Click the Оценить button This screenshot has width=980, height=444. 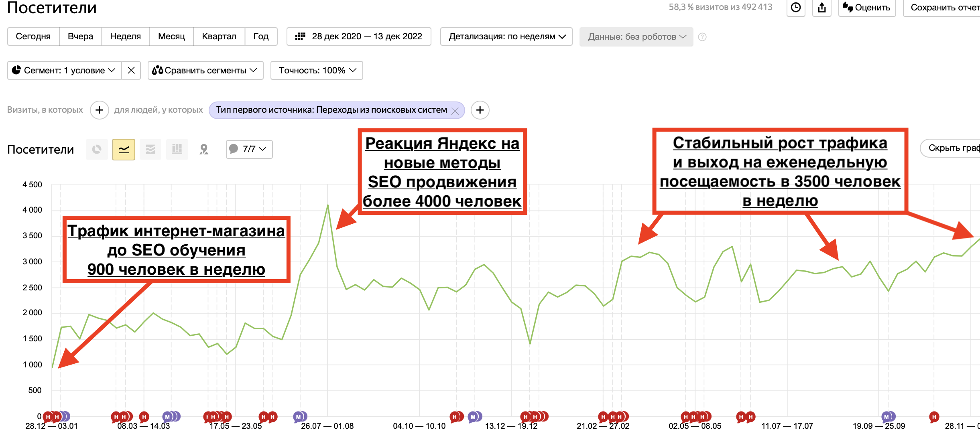click(866, 8)
